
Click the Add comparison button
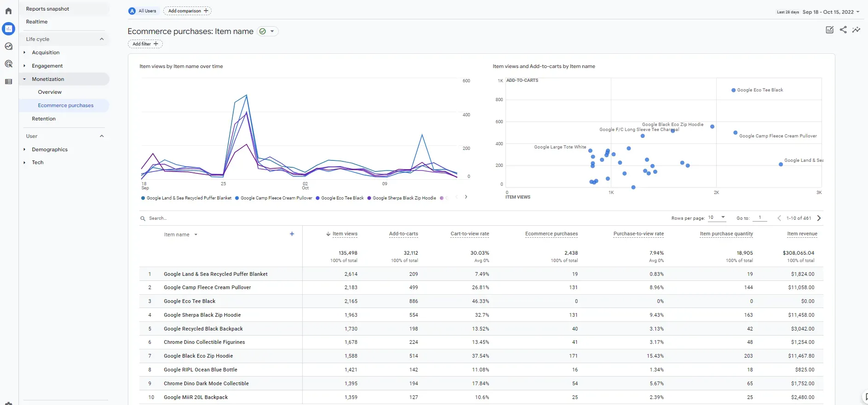(x=187, y=11)
